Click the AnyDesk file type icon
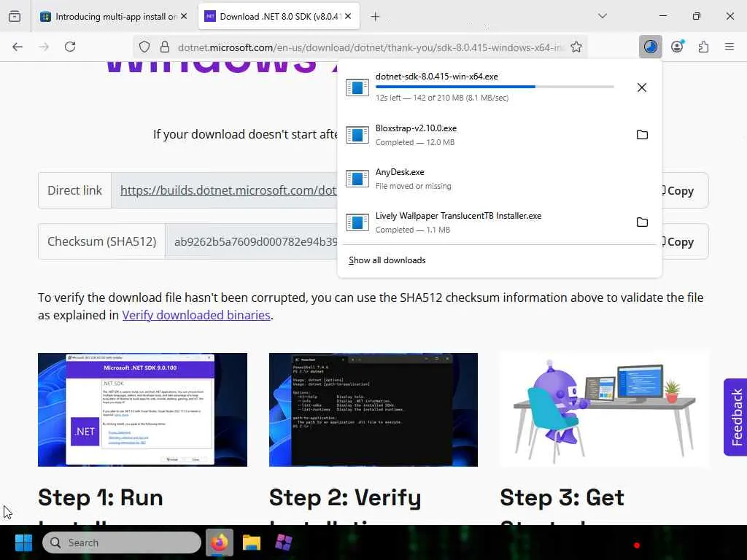 (x=357, y=179)
